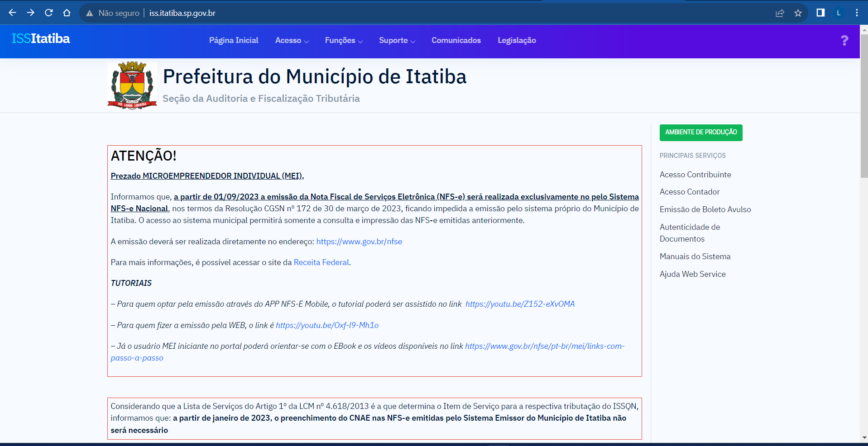Click the Ambiente de Produção green button
Viewport: 868px width, 446px height.
[701, 133]
